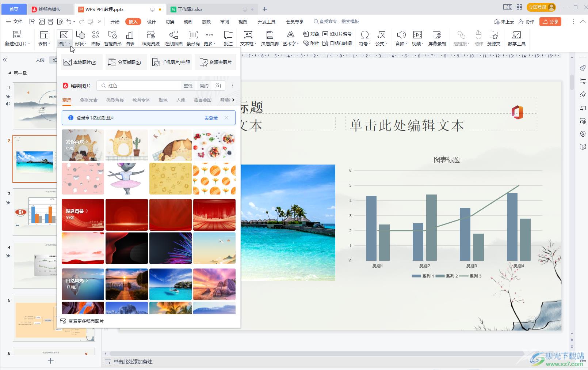588x370 pixels.
Task: Open 资源夹 resource folder
Action: [494, 38]
